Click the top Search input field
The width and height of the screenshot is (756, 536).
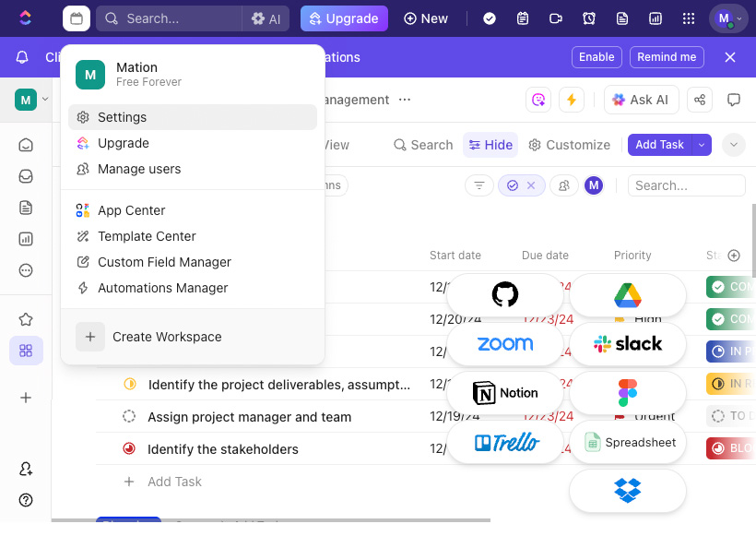pyautogui.click(x=169, y=18)
